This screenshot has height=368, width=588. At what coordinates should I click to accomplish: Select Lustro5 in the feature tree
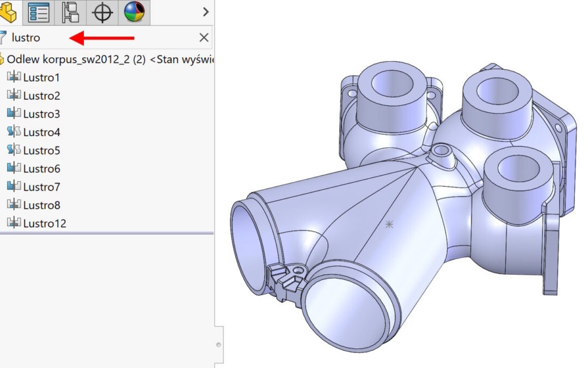click(x=41, y=150)
